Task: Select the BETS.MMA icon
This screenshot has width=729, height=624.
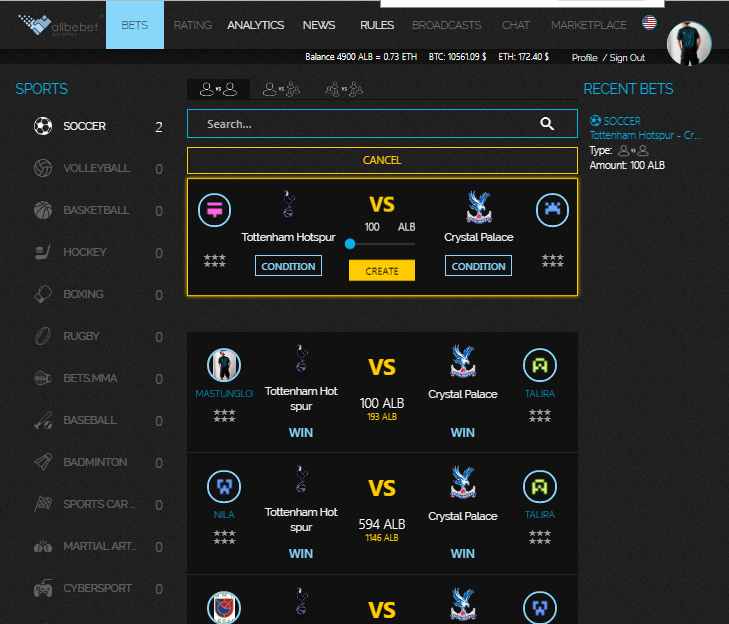Action: click(x=43, y=378)
